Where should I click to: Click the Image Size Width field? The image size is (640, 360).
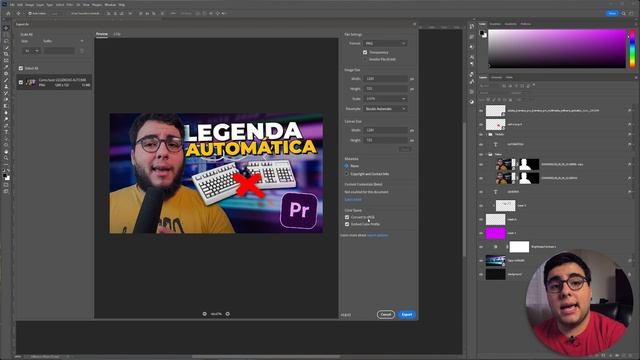tap(386, 78)
